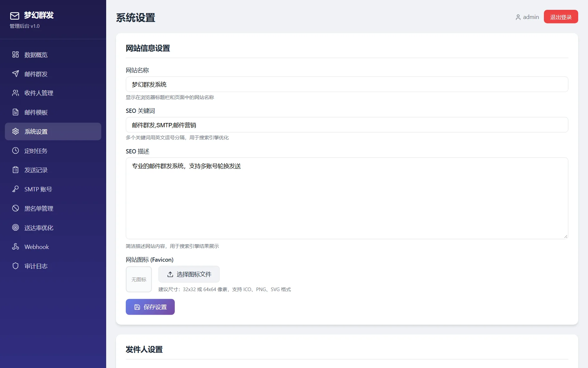The height and width of the screenshot is (368, 588).
Task: Open SMTP 账号 settings page
Action: click(x=53, y=189)
